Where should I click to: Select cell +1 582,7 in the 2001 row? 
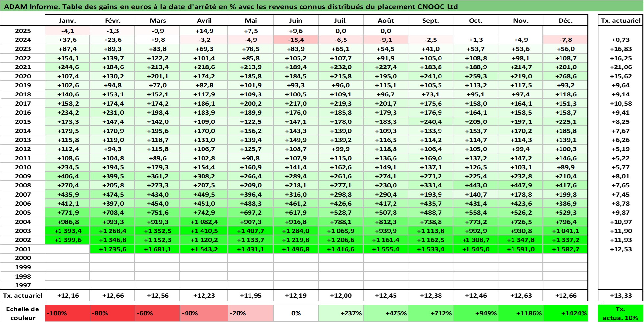pos(565,249)
